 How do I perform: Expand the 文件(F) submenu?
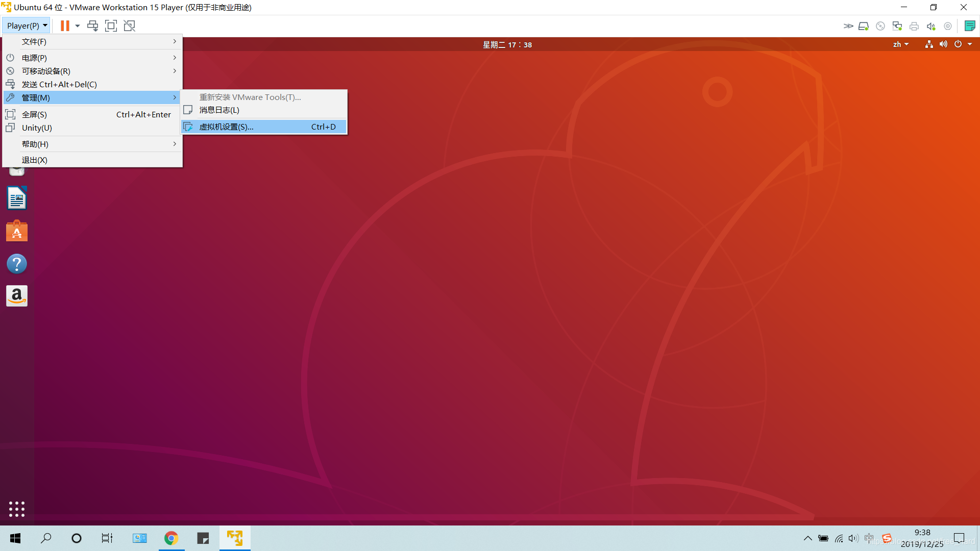point(92,41)
